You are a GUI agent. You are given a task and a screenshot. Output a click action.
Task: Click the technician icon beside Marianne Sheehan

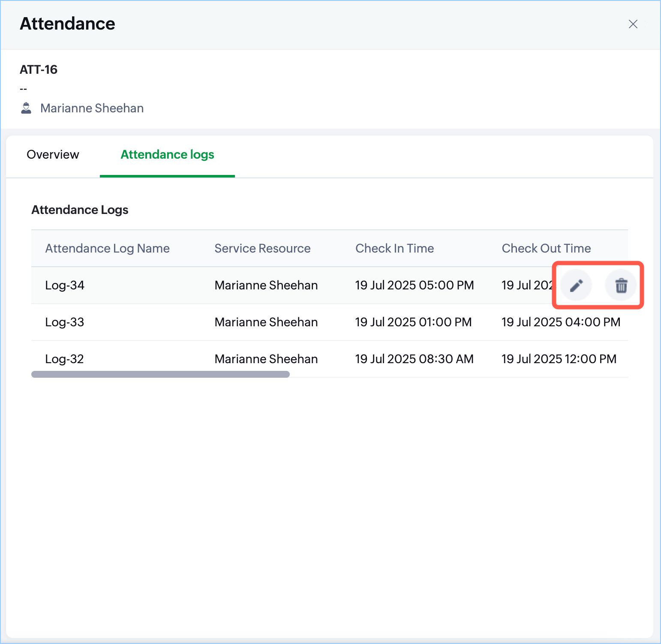(26, 108)
